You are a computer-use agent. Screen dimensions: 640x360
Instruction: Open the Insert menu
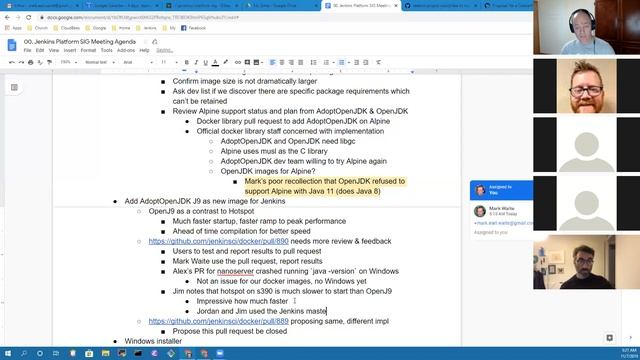(x=70, y=50)
